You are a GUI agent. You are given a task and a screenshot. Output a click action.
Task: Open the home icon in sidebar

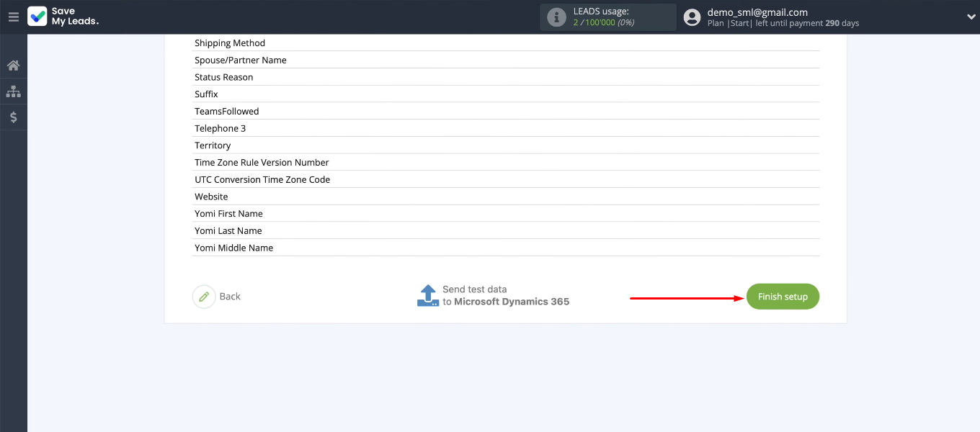pyautogui.click(x=13, y=66)
